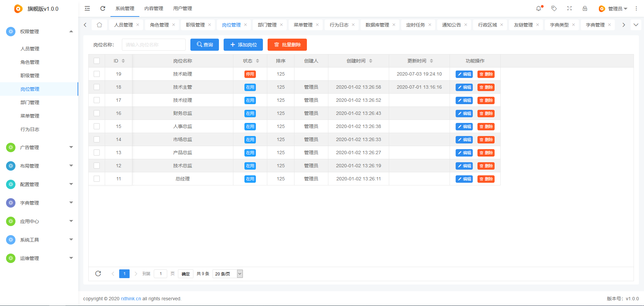This screenshot has width=644, height=306.
Task: Delete the 总经理 row
Action: click(x=486, y=179)
